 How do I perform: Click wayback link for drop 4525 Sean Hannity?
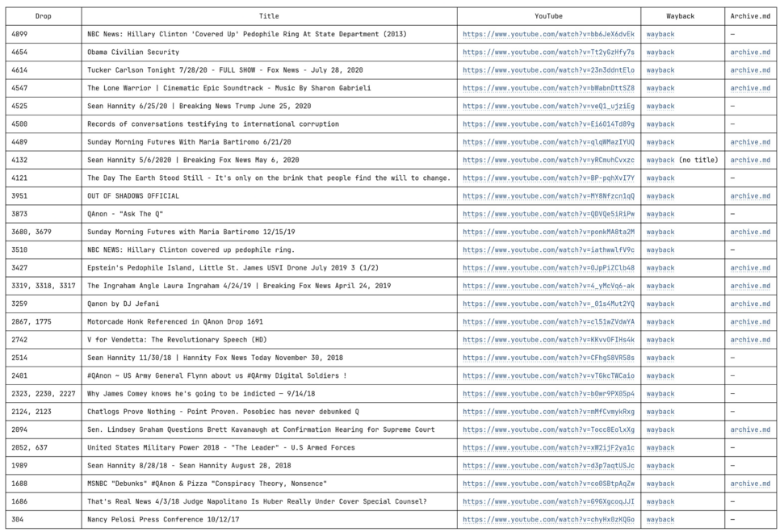660,107
